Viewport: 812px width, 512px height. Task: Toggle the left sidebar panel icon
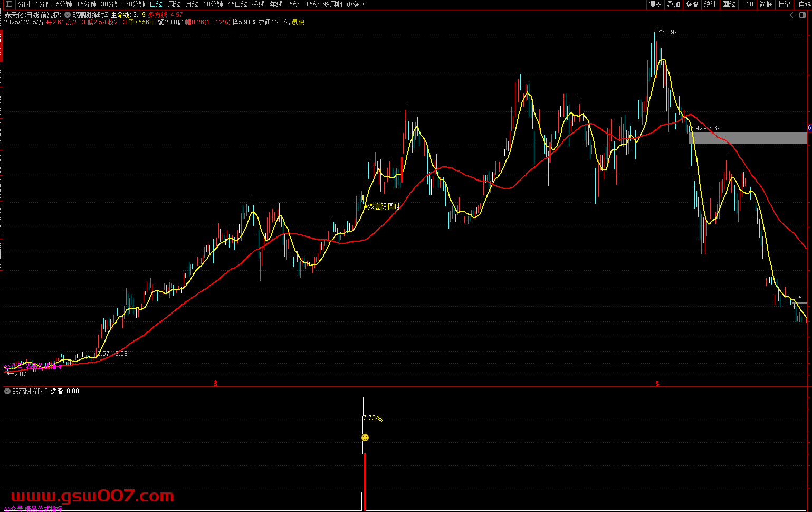coord(8,4)
